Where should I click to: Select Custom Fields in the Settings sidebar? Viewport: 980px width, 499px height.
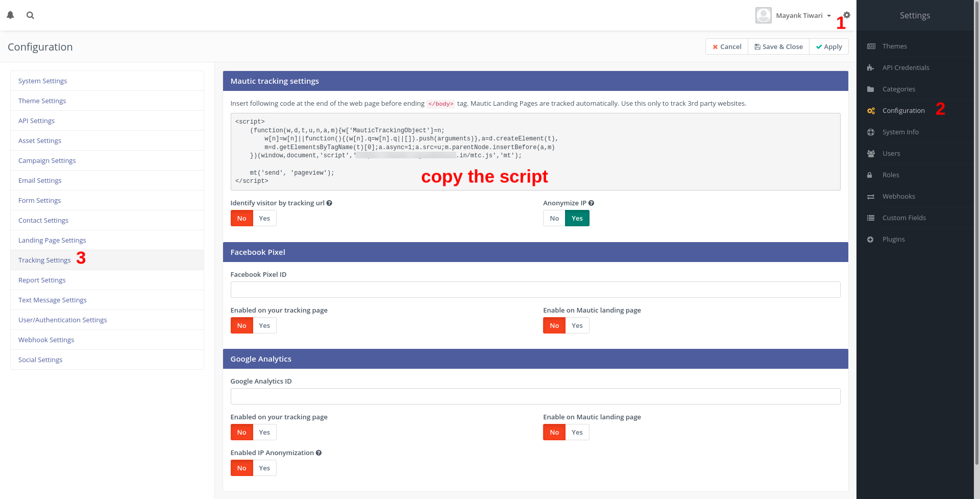pos(871,218)
